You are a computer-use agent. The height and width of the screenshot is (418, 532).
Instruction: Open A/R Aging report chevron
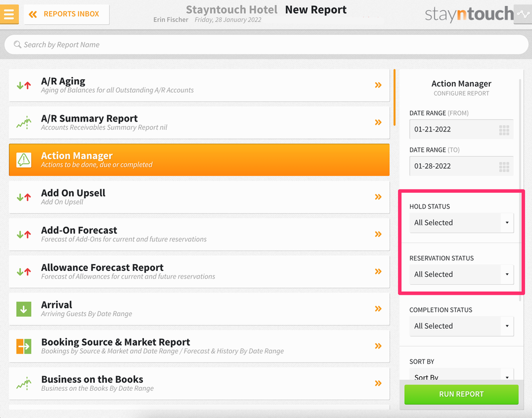point(378,85)
